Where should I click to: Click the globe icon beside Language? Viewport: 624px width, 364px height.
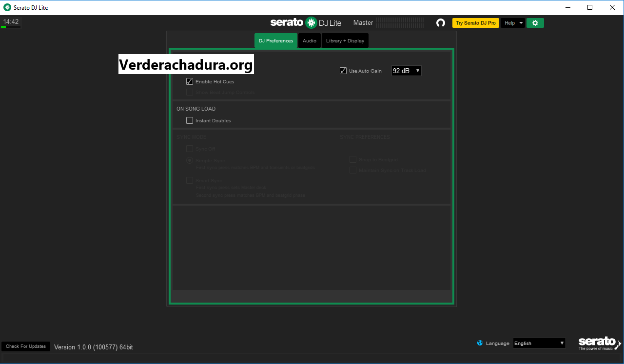[480, 343]
